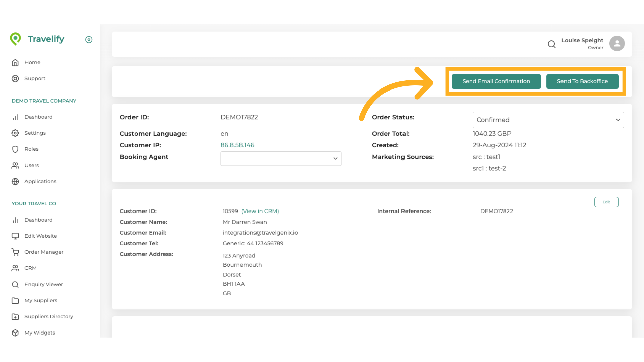Click the search magnifier near Louise Speight
The image size is (644, 362).
(x=552, y=44)
